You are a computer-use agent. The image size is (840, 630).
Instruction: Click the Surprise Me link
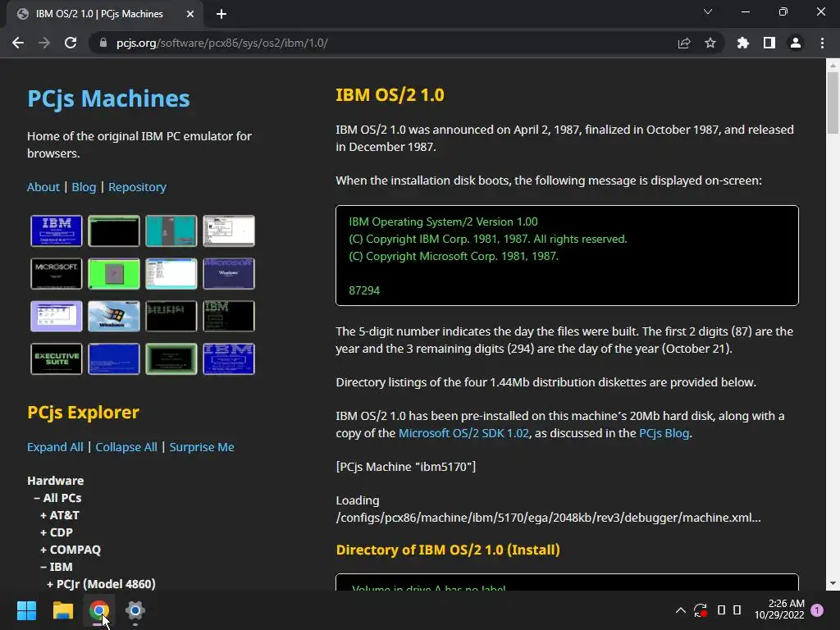[x=202, y=447]
